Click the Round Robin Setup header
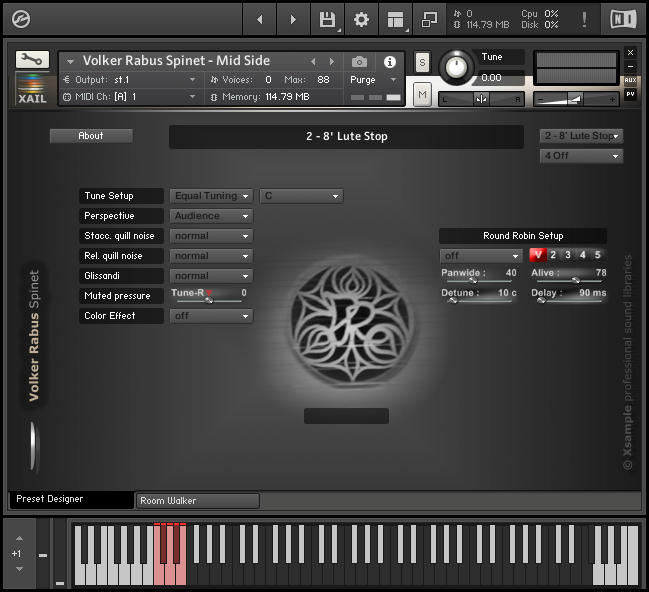This screenshot has width=649, height=592. click(523, 236)
